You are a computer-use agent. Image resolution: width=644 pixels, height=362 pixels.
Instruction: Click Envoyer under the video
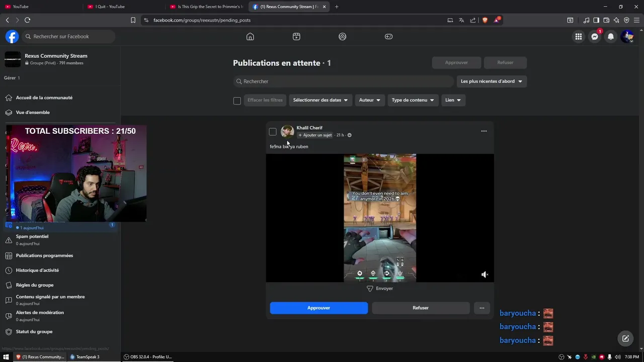click(x=380, y=289)
